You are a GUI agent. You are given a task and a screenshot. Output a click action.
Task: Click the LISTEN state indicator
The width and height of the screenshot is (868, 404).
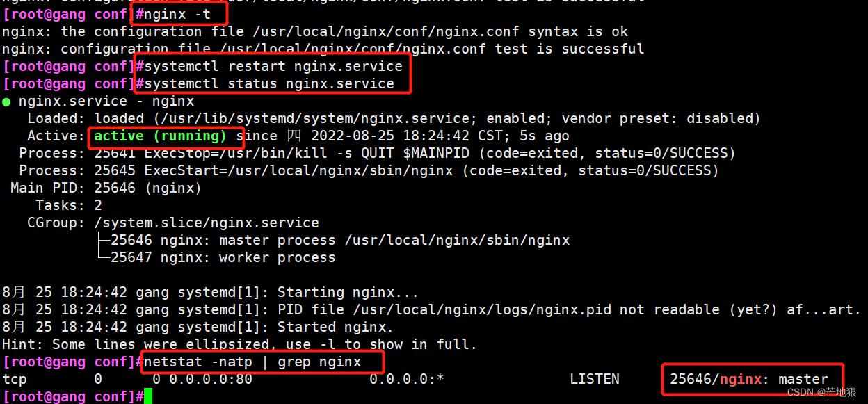[594, 378]
